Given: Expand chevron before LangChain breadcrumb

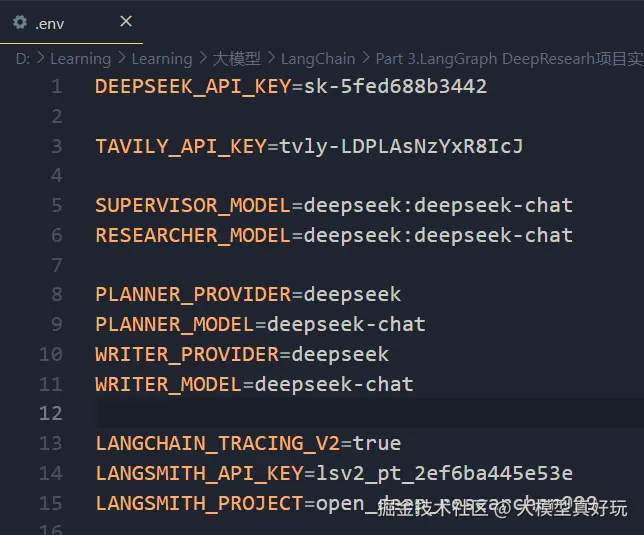Looking at the screenshot, I should click(271, 58).
